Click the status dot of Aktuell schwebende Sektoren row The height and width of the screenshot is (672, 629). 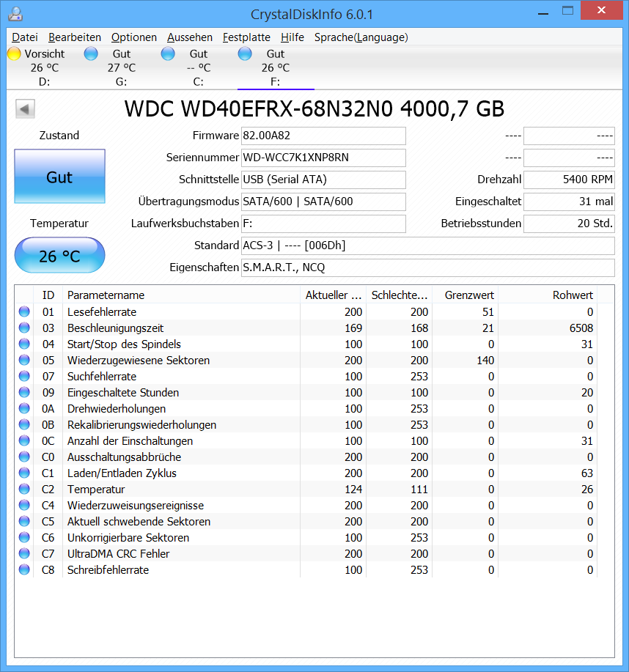24,521
